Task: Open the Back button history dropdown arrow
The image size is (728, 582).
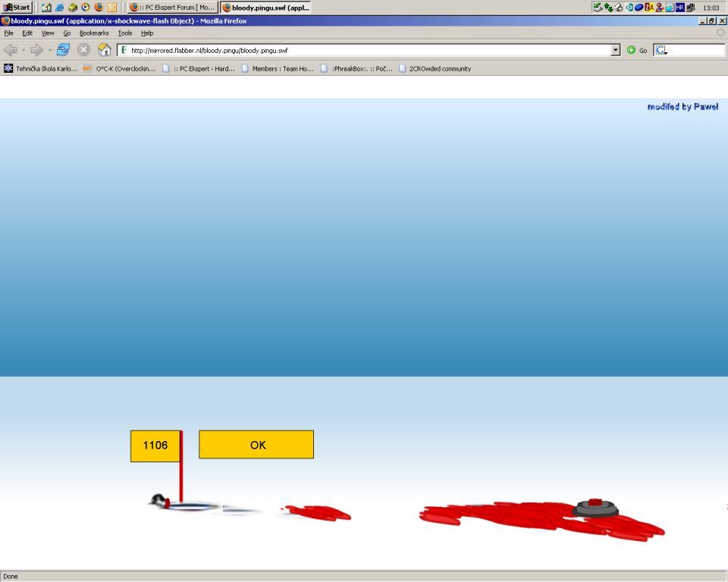Action: 24,50
